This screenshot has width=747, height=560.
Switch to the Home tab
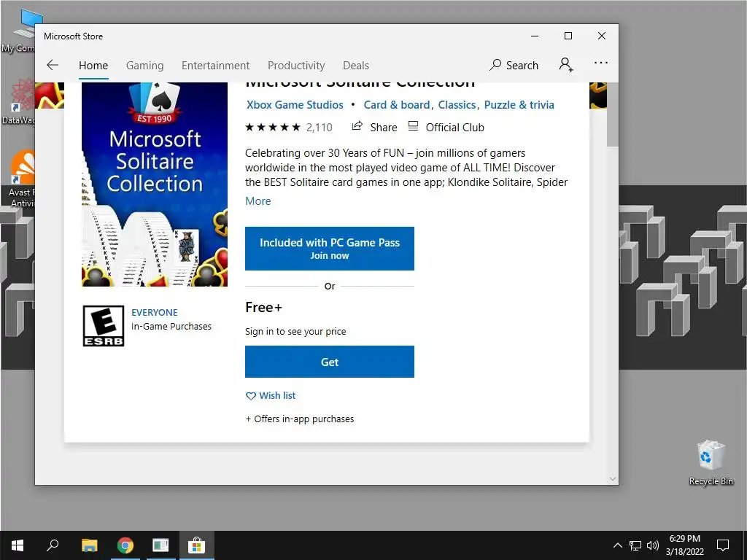[x=93, y=65]
